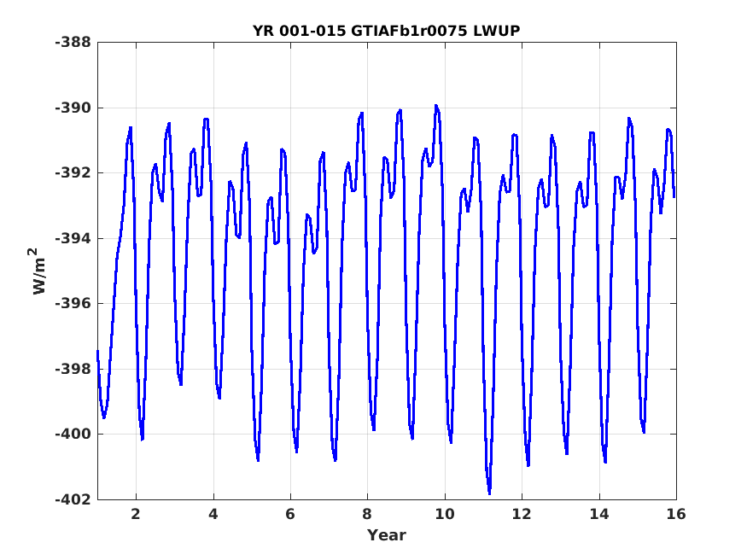
Task: Click the x-axis tick label "14"
Action: (599, 514)
